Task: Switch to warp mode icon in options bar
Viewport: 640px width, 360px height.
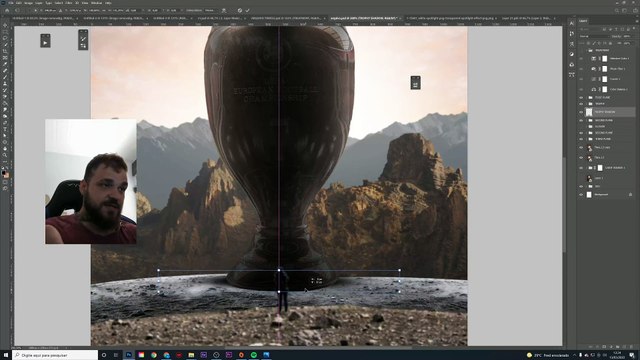Action: (224, 10)
